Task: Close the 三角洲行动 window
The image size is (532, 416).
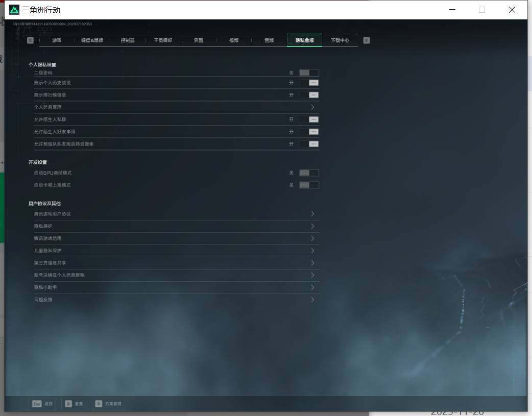Action: (512, 10)
